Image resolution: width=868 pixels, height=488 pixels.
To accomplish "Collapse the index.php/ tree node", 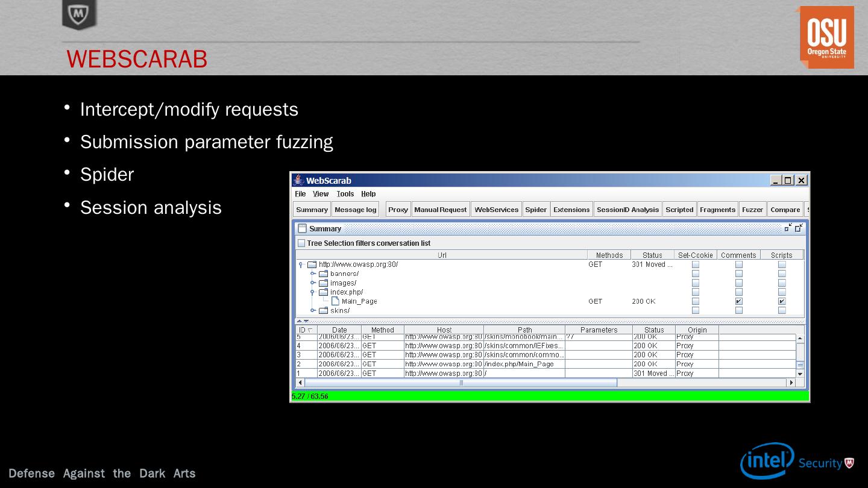I will click(x=312, y=292).
